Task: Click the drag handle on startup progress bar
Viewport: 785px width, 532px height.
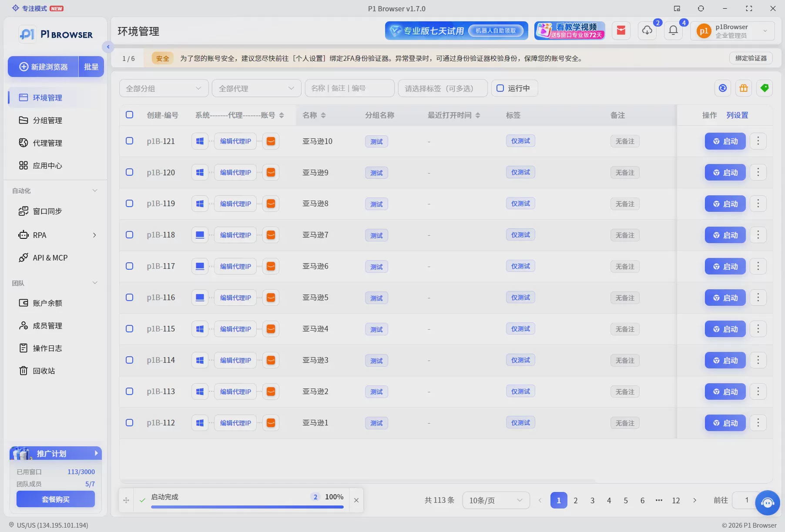Action: click(126, 500)
